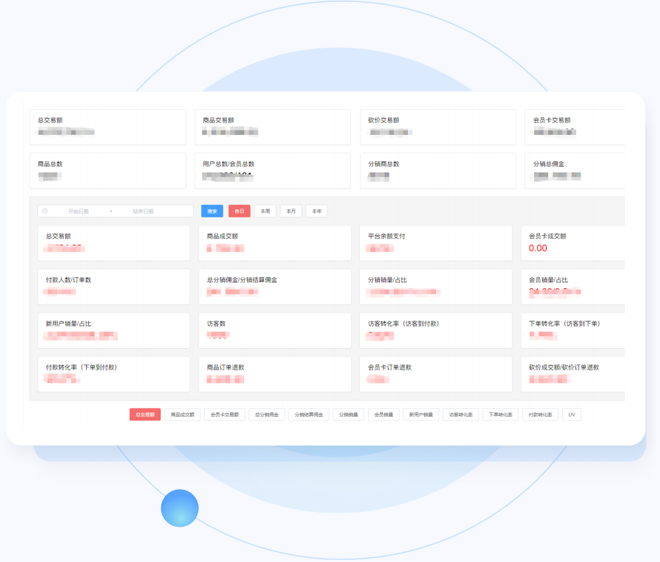Viewport: 660px width, 562px height.
Task: Open the 开始日期 start date field
Action: [78, 211]
